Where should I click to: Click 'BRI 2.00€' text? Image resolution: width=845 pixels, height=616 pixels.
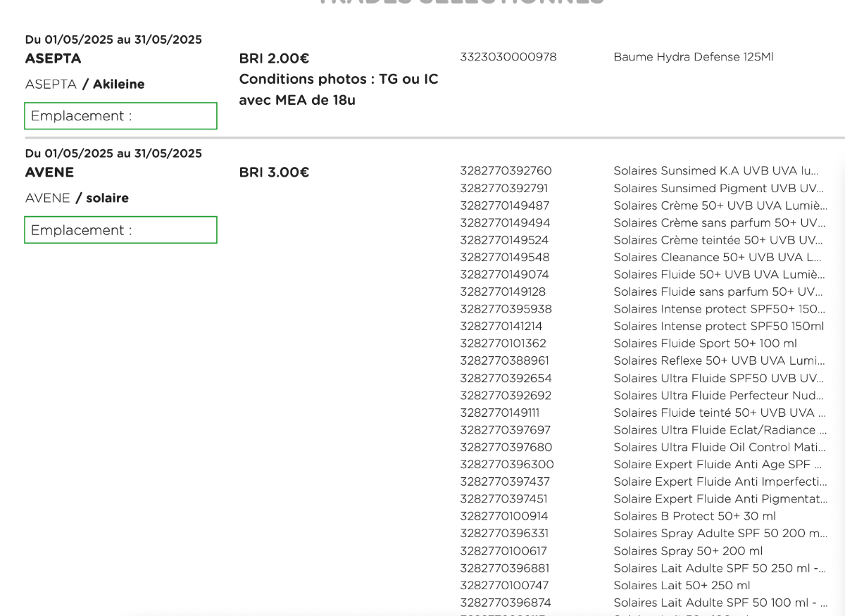(274, 58)
